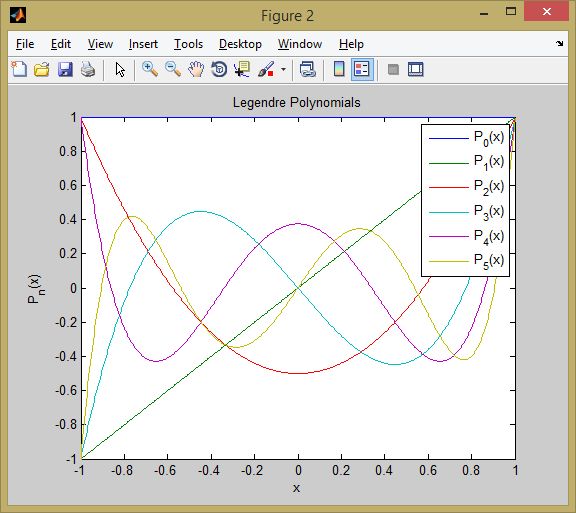Choose the Rotate 3D tool
576x513 pixels.
pyautogui.click(x=219, y=69)
